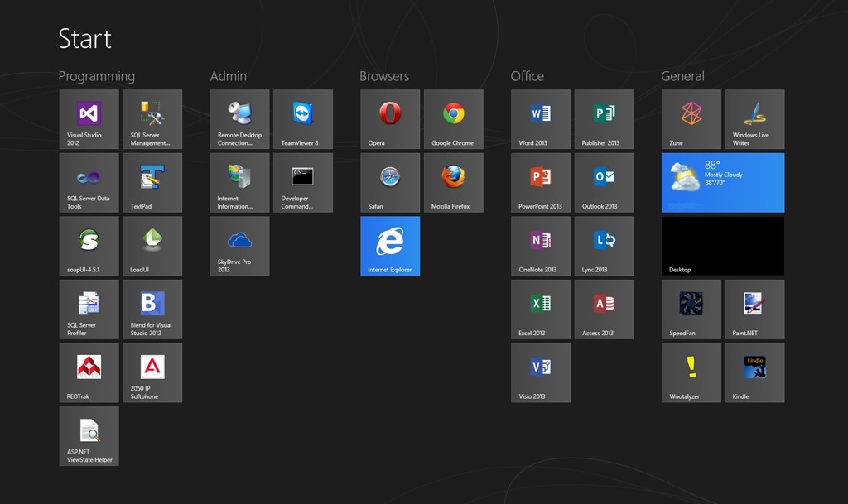Open the soapUI-4.5.1 tile
Screen dimensions: 848x504
pos(89,246)
